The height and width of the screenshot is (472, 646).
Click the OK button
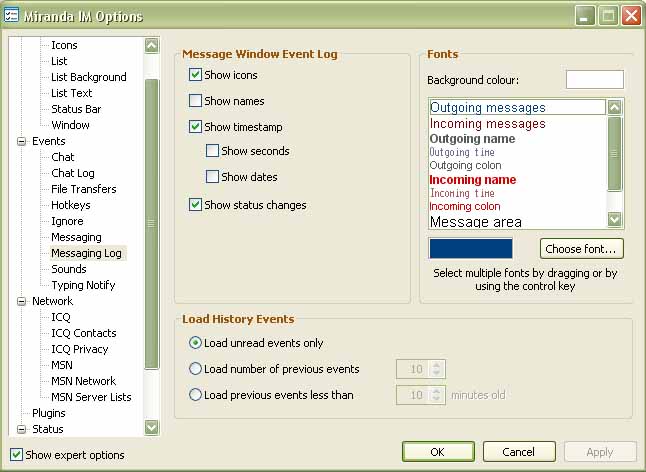[438, 452]
